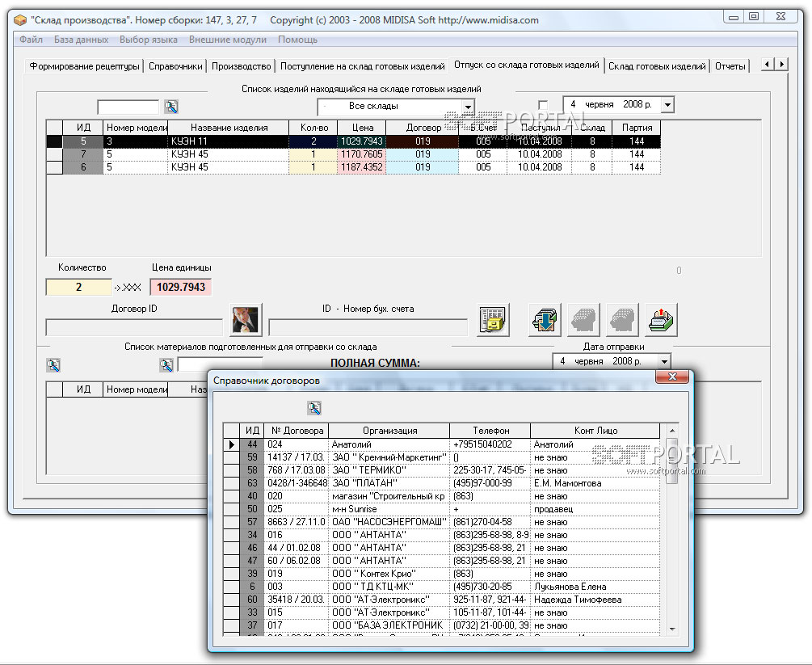The height and width of the screenshot is (665, 812).
Task: Click the scroll-down arrow in contracts list
Action: pyautogui.click(x=671, y=629)
